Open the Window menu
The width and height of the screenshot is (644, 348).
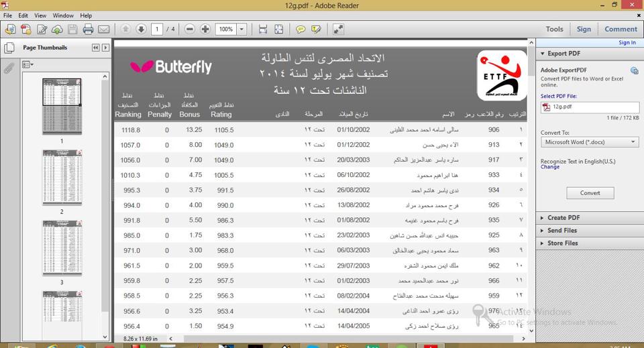coord(63,15)
